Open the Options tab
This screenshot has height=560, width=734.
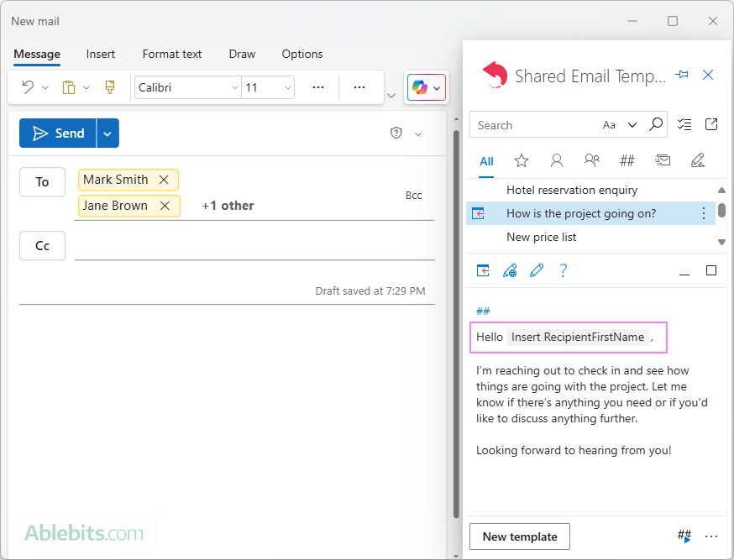click(x=302, y=55)
